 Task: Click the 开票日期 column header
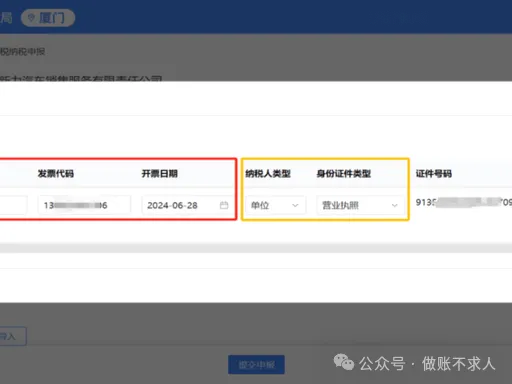click(160, 174)
